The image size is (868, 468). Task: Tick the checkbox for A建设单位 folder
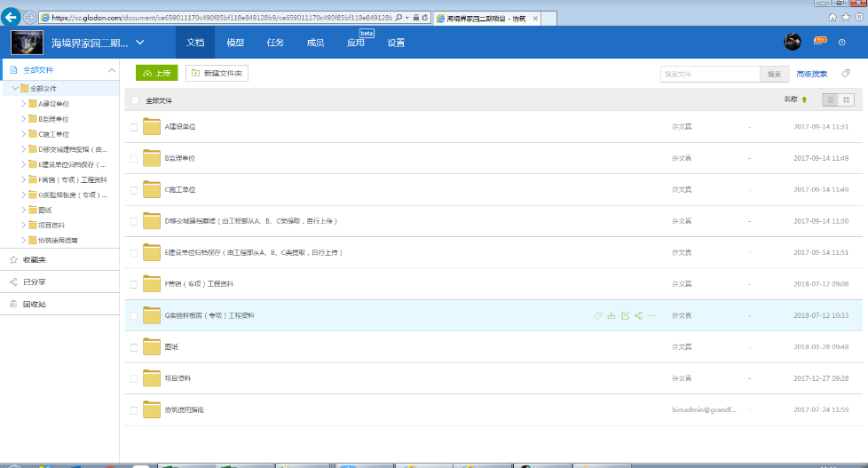tap(134, 127)
